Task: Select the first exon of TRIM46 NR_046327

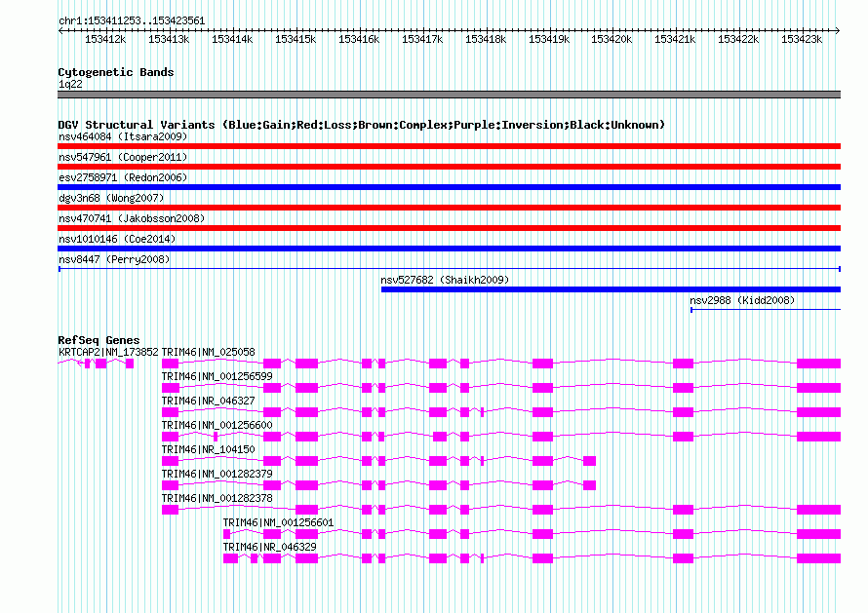Action: tap(170, 412)
